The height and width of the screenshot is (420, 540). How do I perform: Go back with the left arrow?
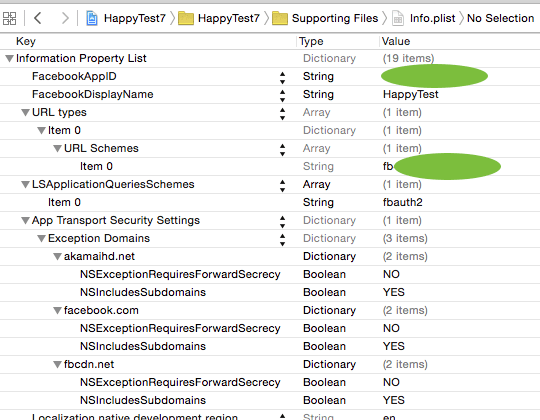[38, 18]
